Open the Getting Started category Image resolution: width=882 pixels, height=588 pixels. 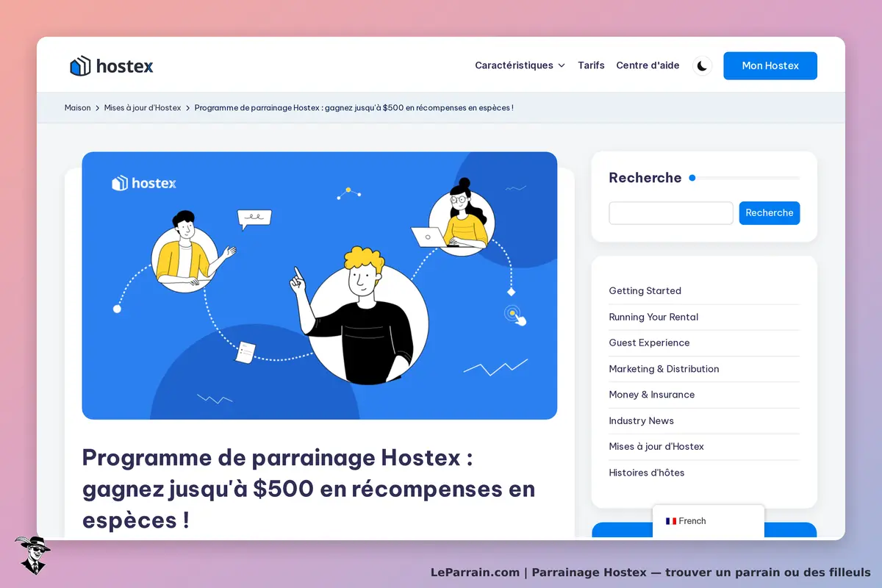click(x=645, y=291)
